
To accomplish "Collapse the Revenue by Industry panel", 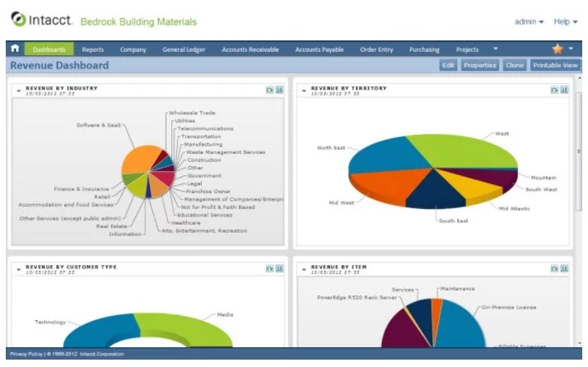I will click(19, 91).
